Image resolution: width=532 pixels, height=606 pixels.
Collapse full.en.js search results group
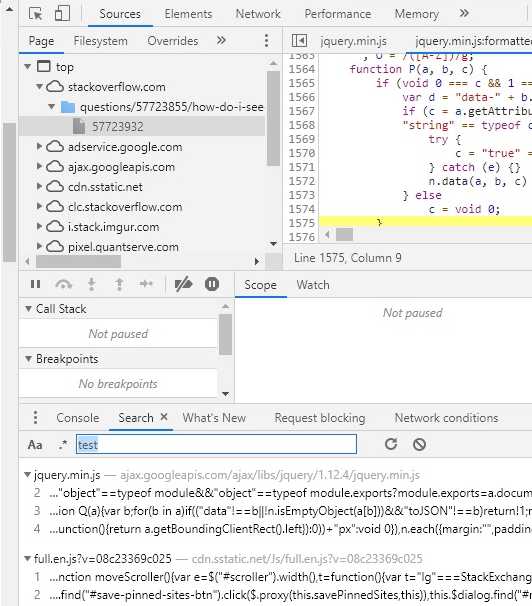coord(27,558)
